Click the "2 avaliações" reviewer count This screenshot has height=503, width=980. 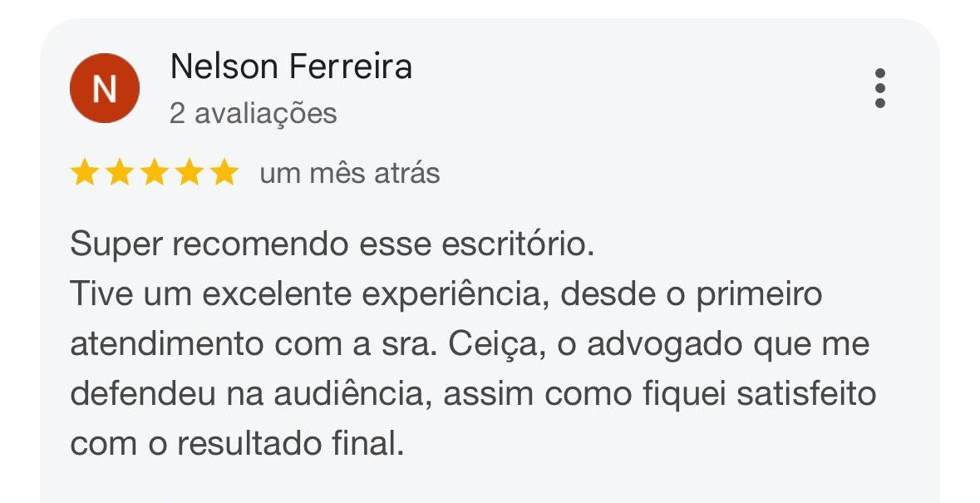pyautogui.click(x=254, y=113)
